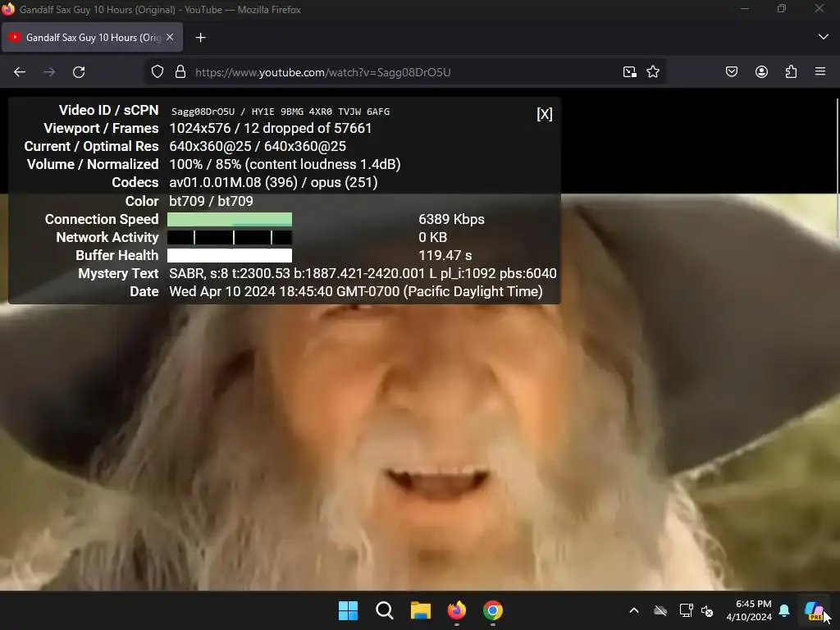Click the page vertical scrollbar
840x630 pixels.
tap(838, 169)
